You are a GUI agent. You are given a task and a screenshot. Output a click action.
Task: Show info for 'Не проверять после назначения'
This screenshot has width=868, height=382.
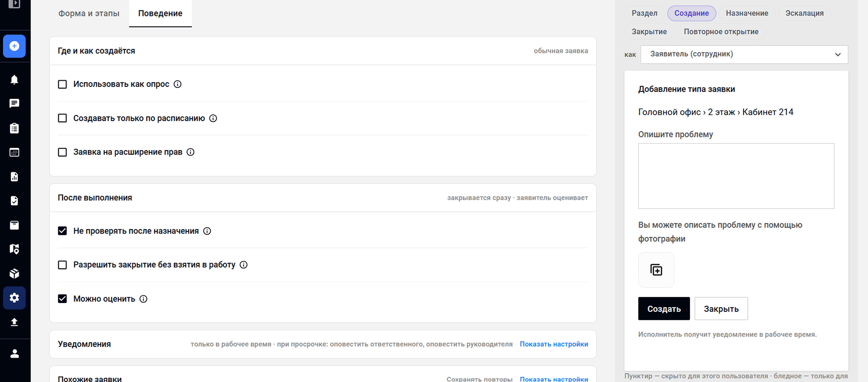[x=207, y=231]
